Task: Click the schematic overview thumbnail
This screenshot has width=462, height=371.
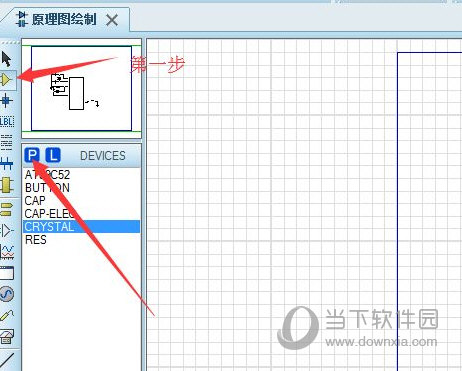Action: 81,88
